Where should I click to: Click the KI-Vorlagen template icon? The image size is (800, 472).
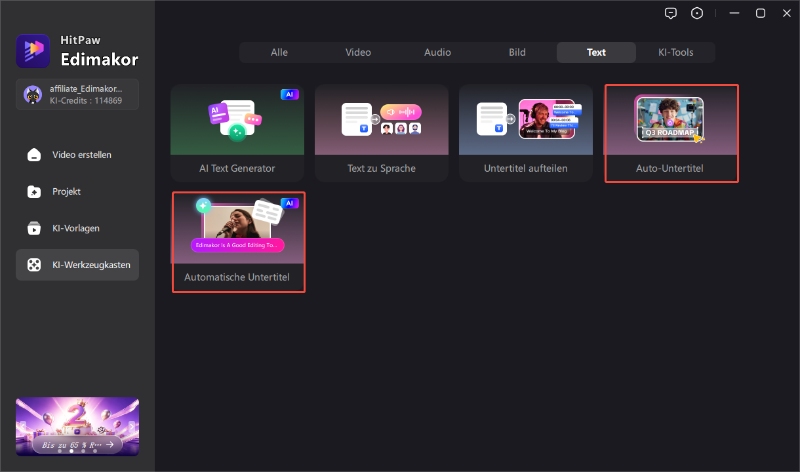coord(34,228)
